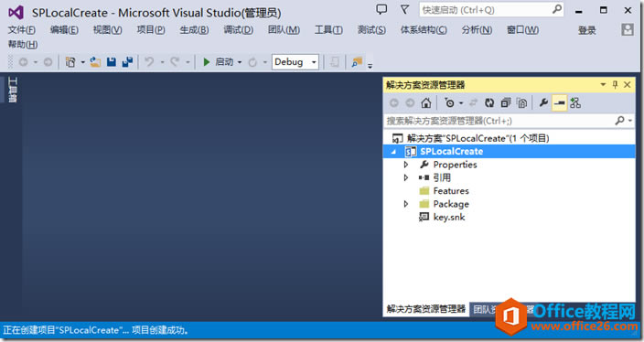Click the Undo toolbar icon
Screen dimensions: 644x342
tap(149, 62)
